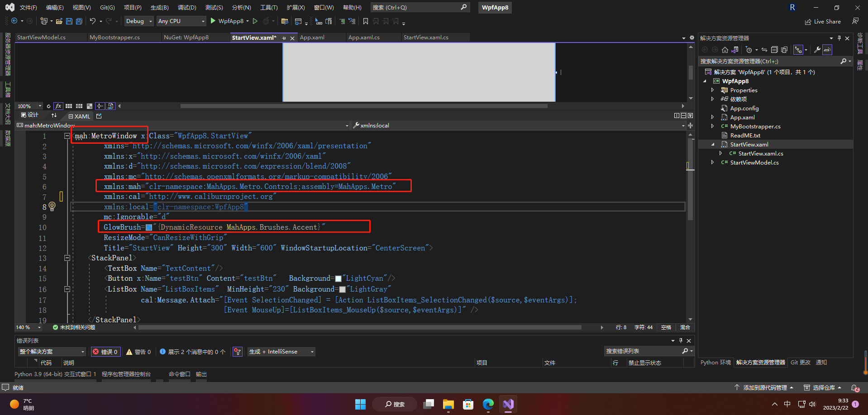Click the Solution Explorer home icon
Image resolution: width=868 pixels, height=415 pixels.
tap(725, 50)
